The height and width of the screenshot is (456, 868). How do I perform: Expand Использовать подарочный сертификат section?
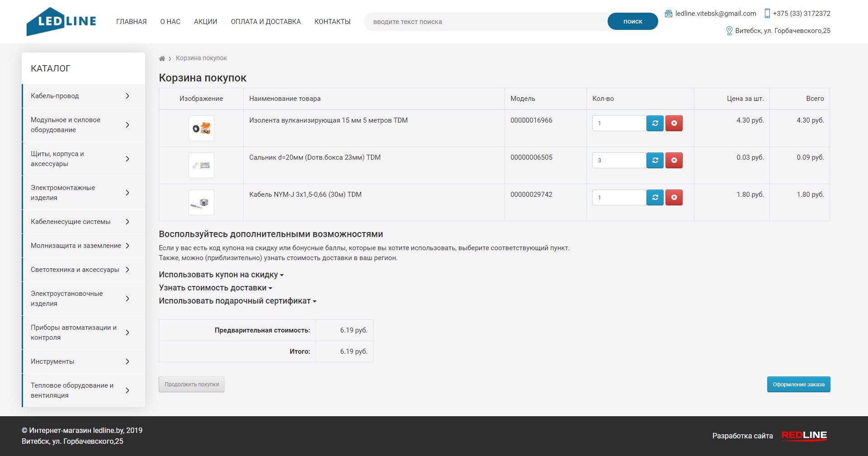pyautogui.click(x=237, y=301)
